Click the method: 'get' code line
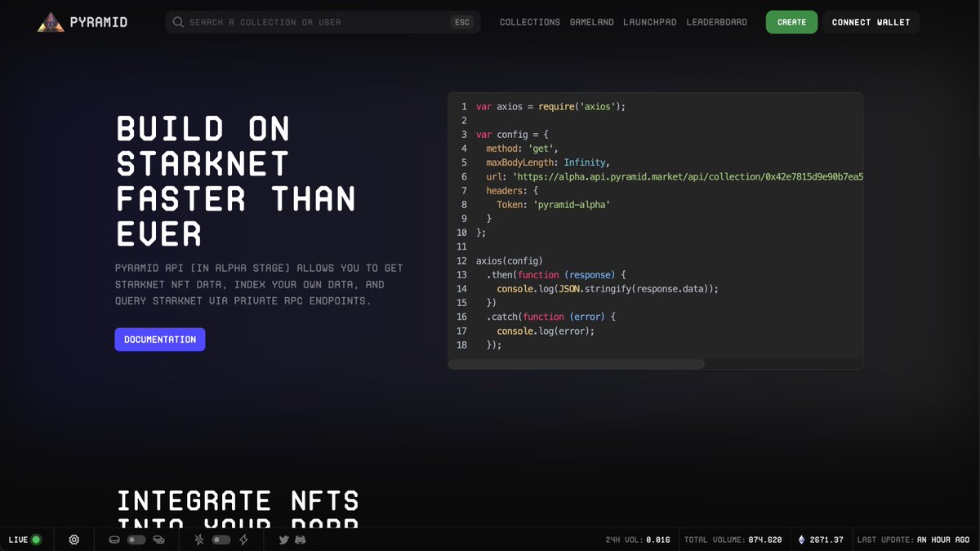Screen dimensions: 980x551 tap(522, 149)
